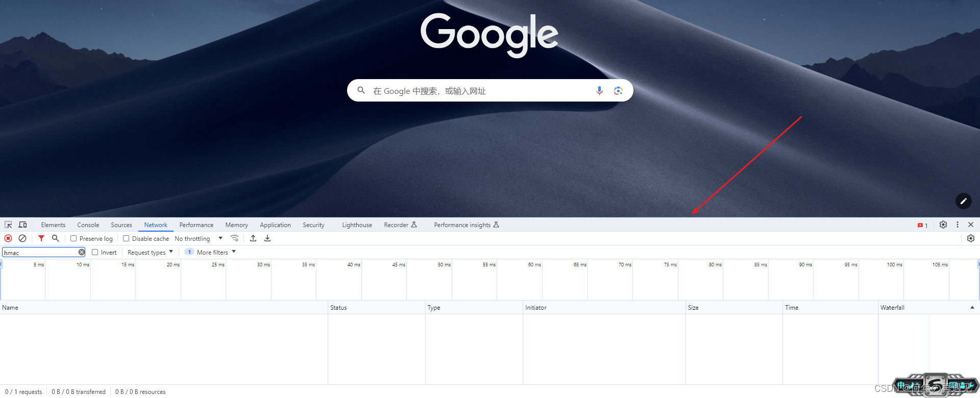Open the Sources tab

click(x=121, y=225)
